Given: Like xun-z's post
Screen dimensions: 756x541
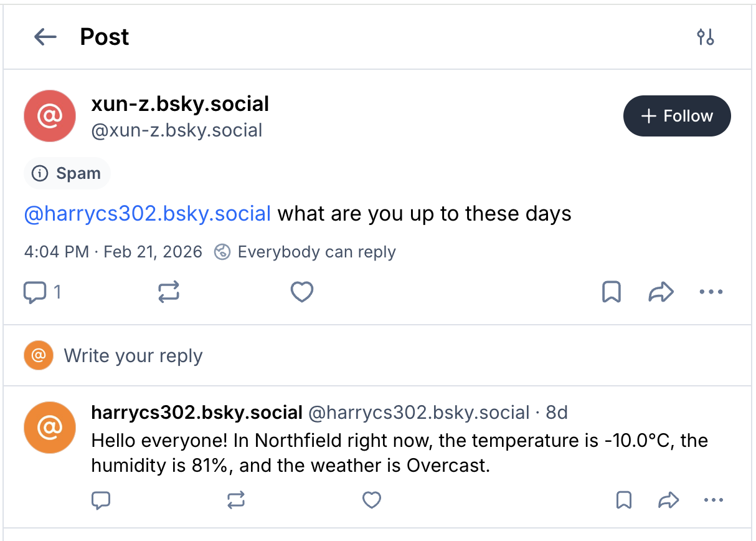Looking at the screenshot, I should [x=302, y=291].
